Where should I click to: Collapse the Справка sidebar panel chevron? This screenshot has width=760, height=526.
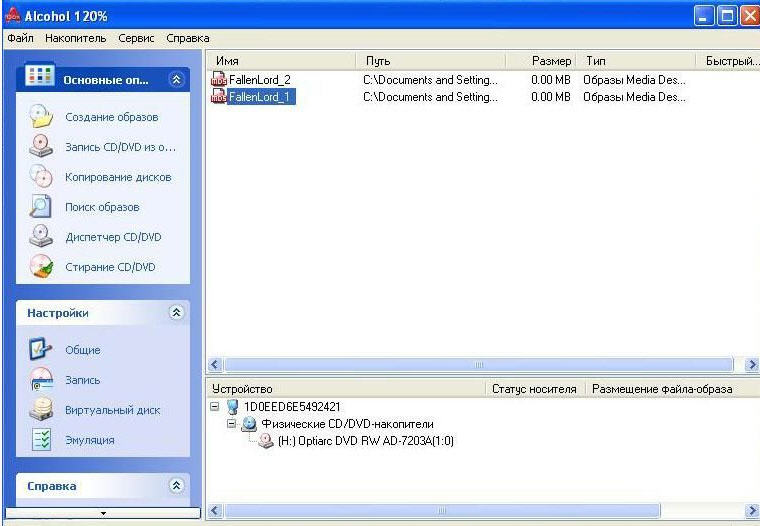[x=176, y=485]
